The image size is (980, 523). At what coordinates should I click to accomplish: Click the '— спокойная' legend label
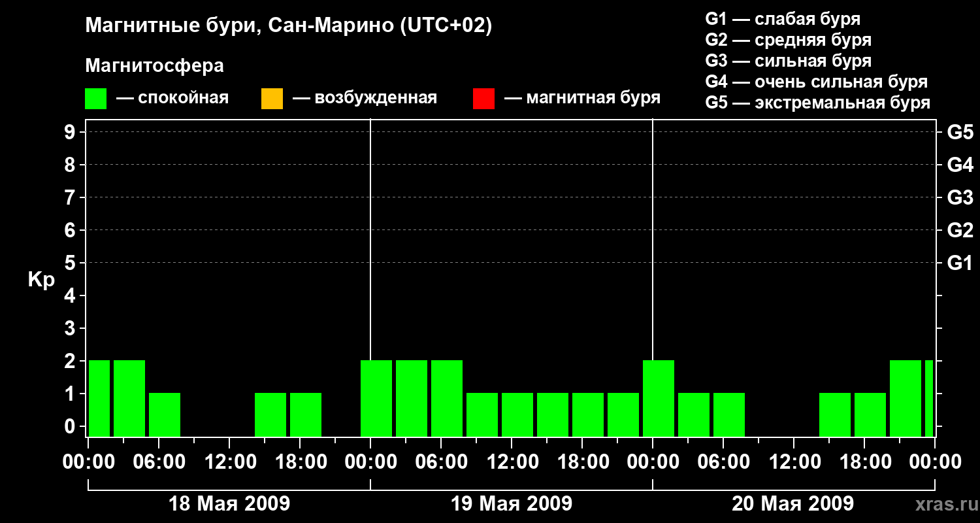[x=172, y=98]
